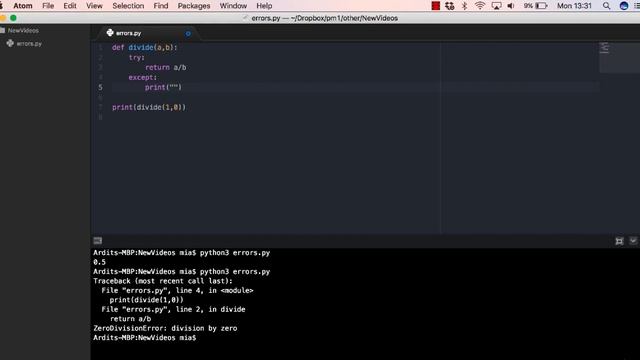The image size is (640, 360).
Task: Click the clock showing Mon 13:31
Action: click(574, 6)
